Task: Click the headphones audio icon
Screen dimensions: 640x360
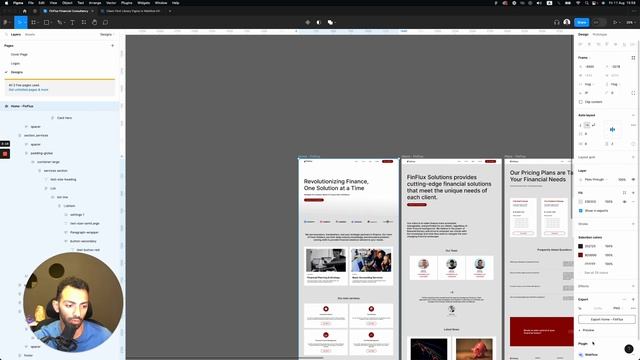Action: 557,22
